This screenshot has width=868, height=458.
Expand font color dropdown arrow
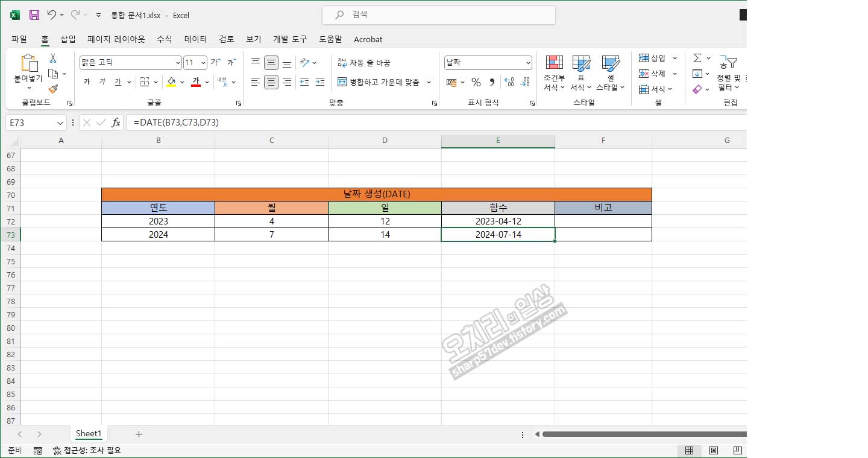[207, 82]
